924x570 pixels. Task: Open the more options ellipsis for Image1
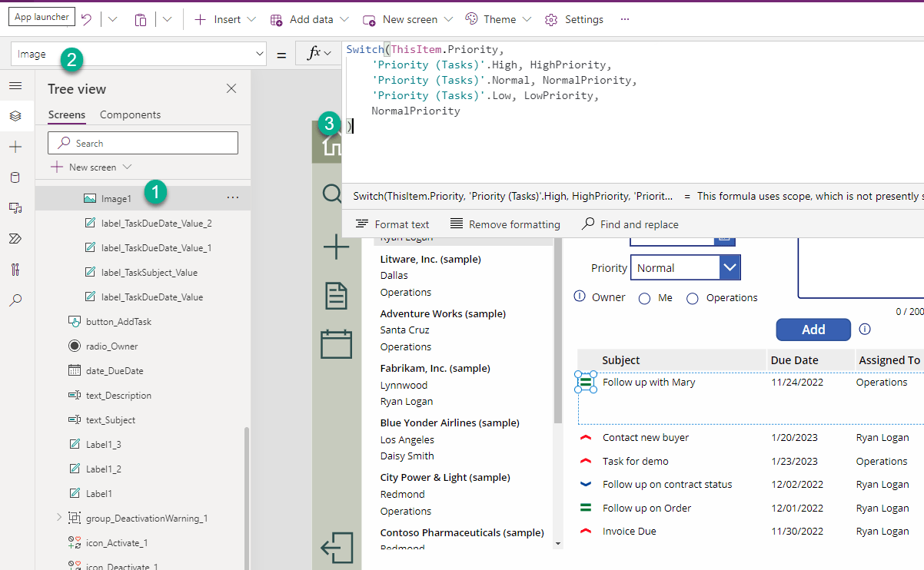(233, 198)
